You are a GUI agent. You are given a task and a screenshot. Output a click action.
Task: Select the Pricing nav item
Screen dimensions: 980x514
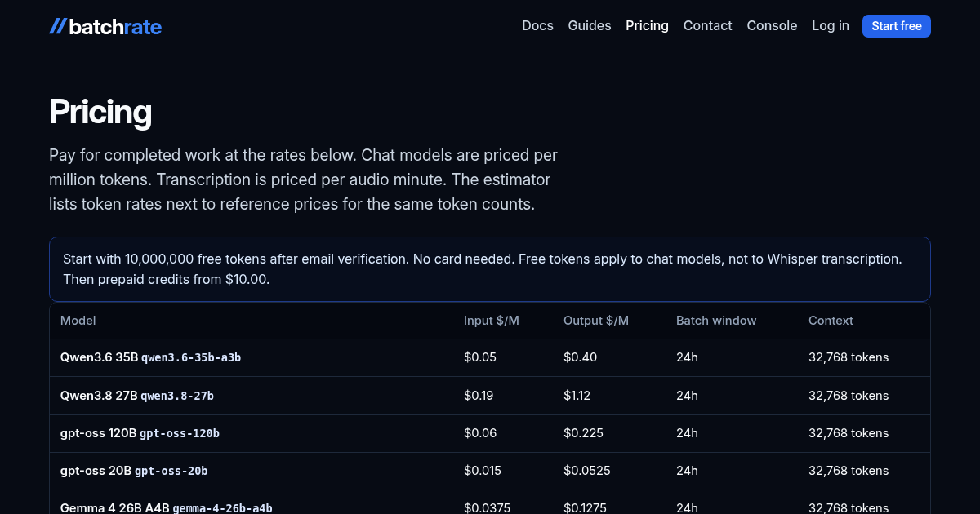coord(647,26)
